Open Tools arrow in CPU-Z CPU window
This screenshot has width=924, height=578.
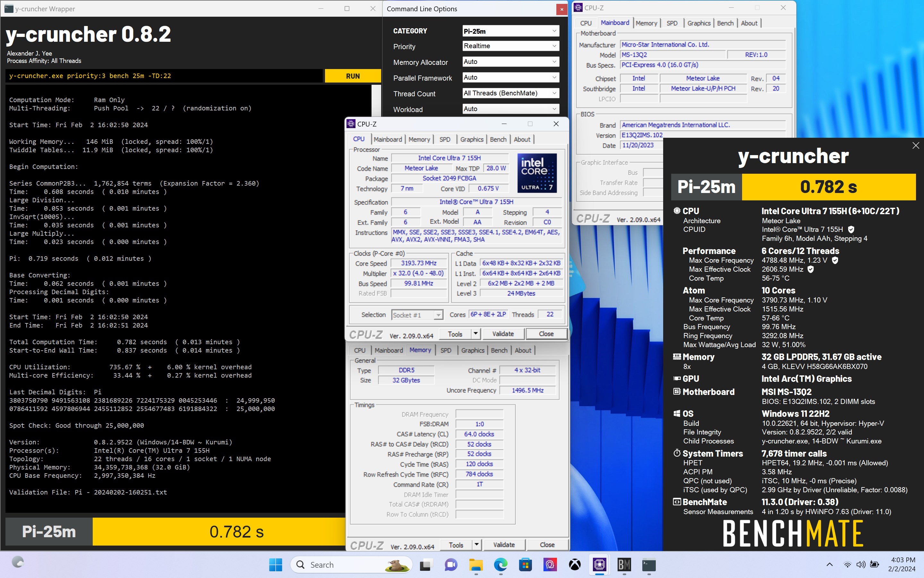[475, 334]
